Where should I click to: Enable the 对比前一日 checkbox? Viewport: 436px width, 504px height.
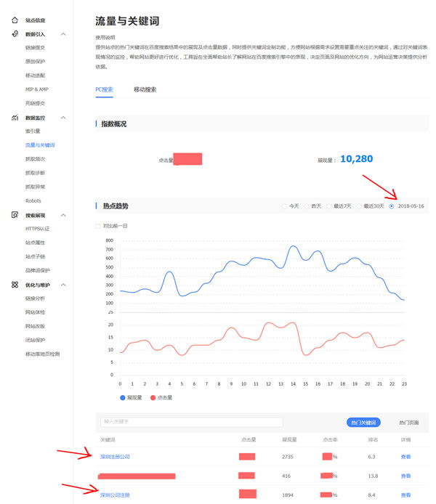click(99, 226)
